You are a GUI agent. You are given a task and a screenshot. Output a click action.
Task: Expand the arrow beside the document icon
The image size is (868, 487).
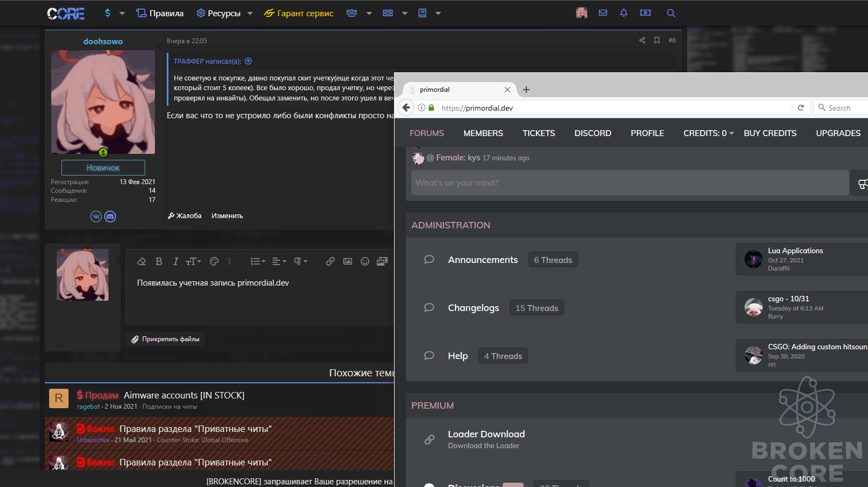438,13
